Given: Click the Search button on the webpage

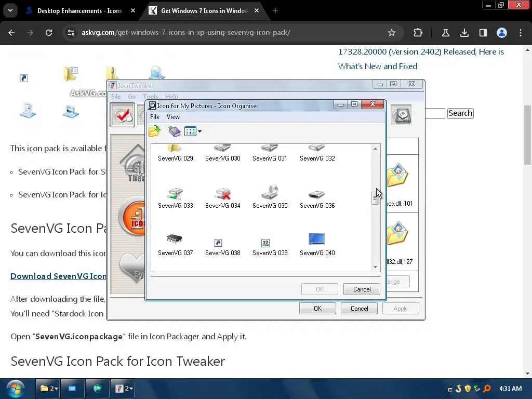Looking at the screenshot, I should (x=460, y=113).
